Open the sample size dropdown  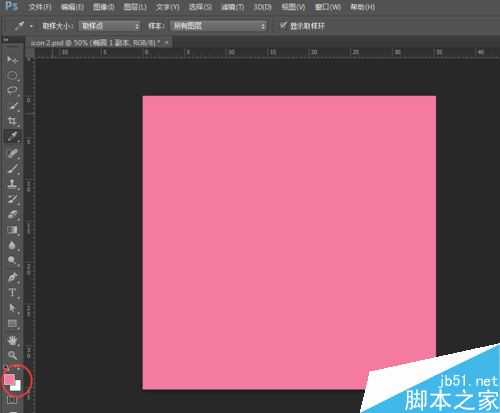click(110, 26)
